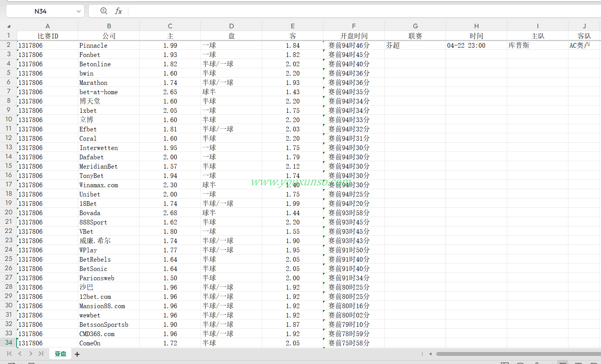Click the 联赛 header cell
This screenshot has height=364, width=601.
[x=415, y=36]
